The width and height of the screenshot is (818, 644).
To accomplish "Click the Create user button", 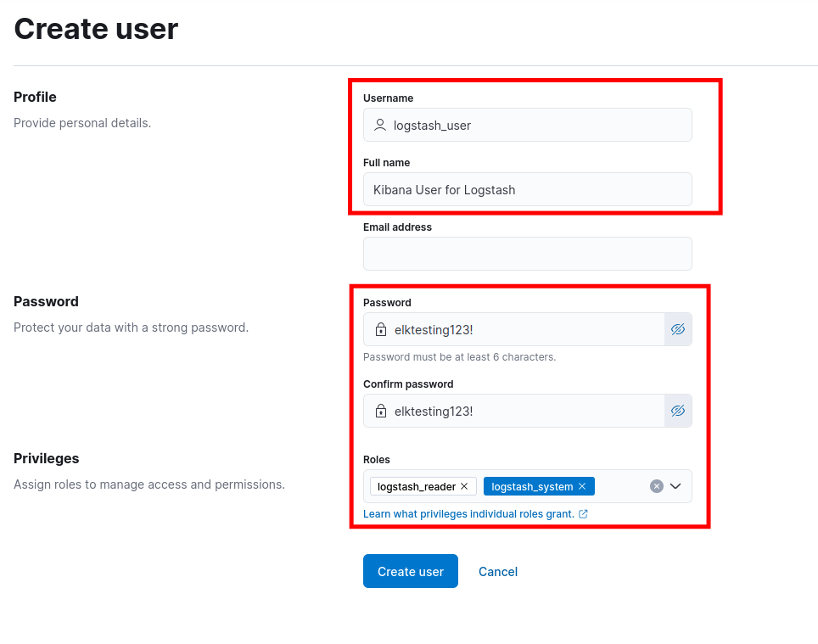I will point(411,571).
